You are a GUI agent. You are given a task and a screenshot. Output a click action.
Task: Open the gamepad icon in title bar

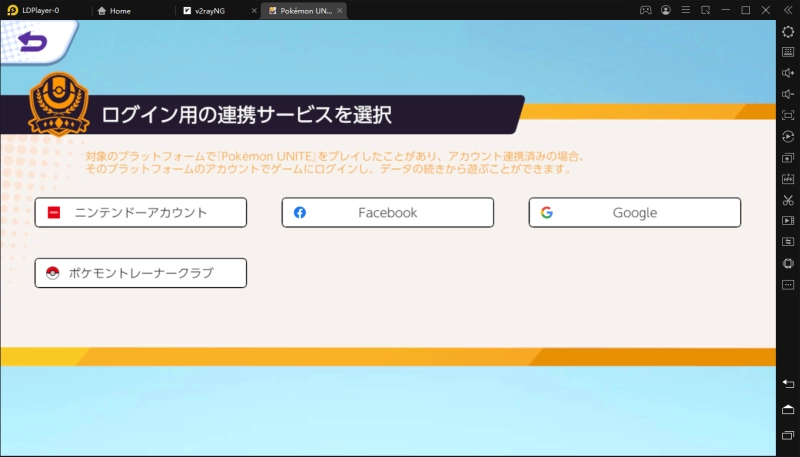tap(646, 10)
